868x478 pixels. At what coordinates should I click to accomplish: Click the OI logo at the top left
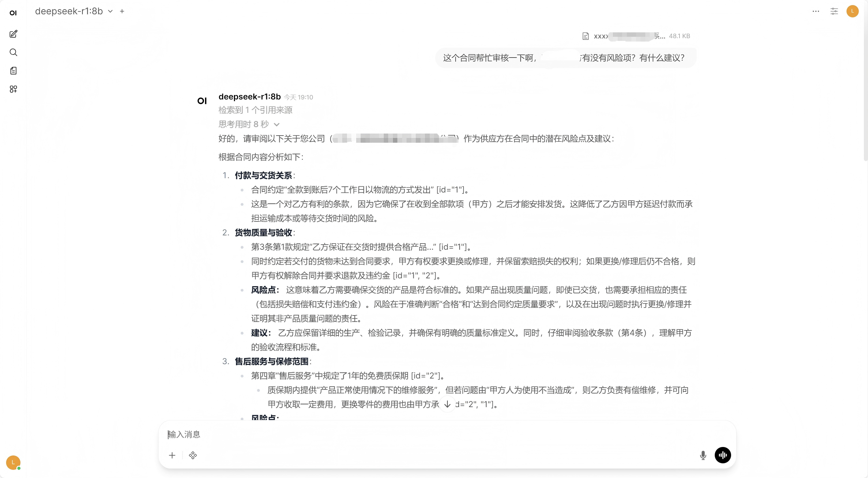13,13
